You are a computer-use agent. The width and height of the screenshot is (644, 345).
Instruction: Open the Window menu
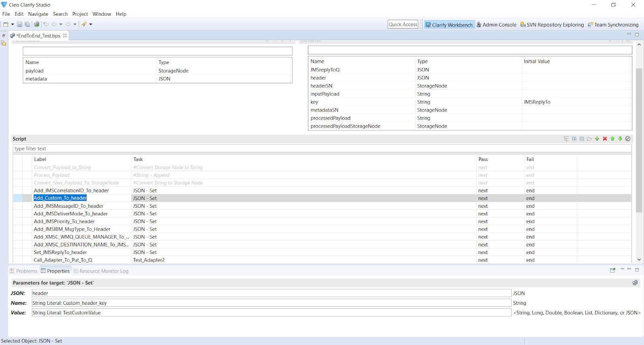pyautogui.click(x=102, y=14)
